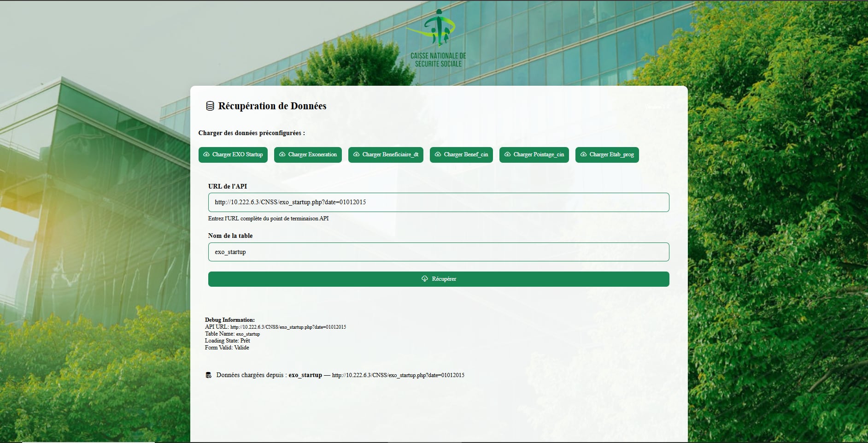This screenshot has width=868, height=443.
Task: Click into the Nom de la table field
Action: (439, 252)
